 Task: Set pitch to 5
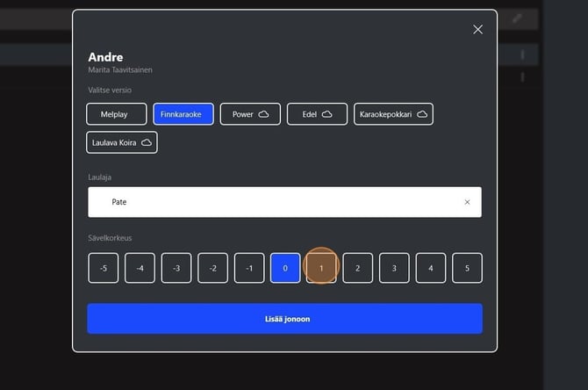pyautogui.click(x=467, y=268)
